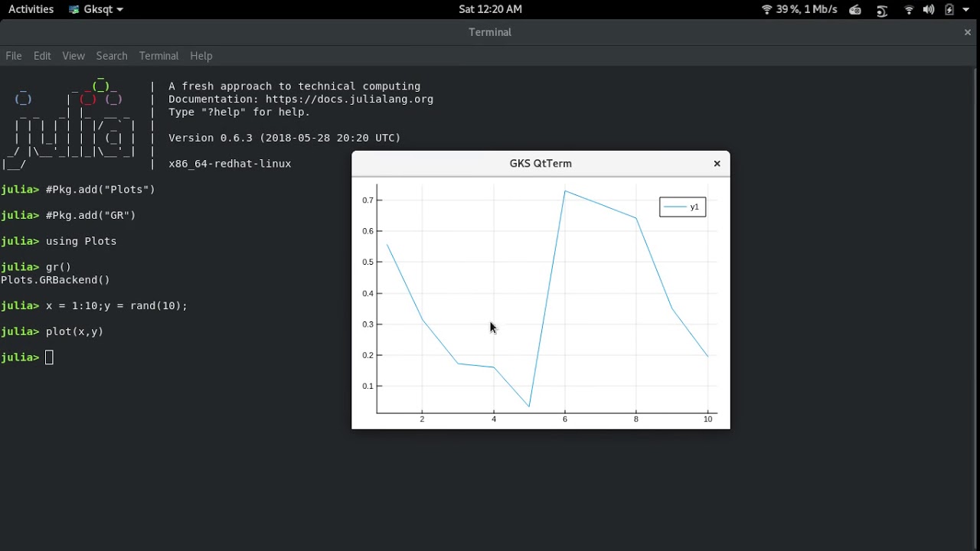
Task: Click the 0.4 y-axis label on plot
Action: coord(367,293)
